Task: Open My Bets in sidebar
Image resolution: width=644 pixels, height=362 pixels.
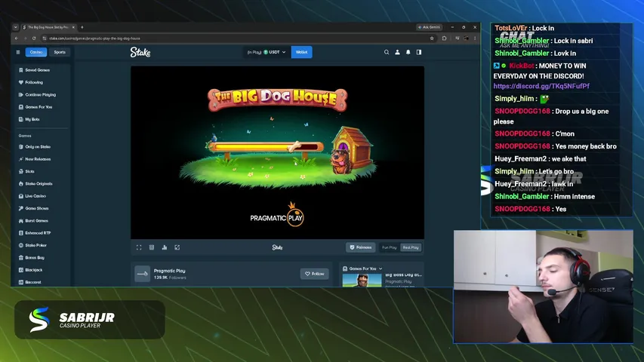Action: 32,119
